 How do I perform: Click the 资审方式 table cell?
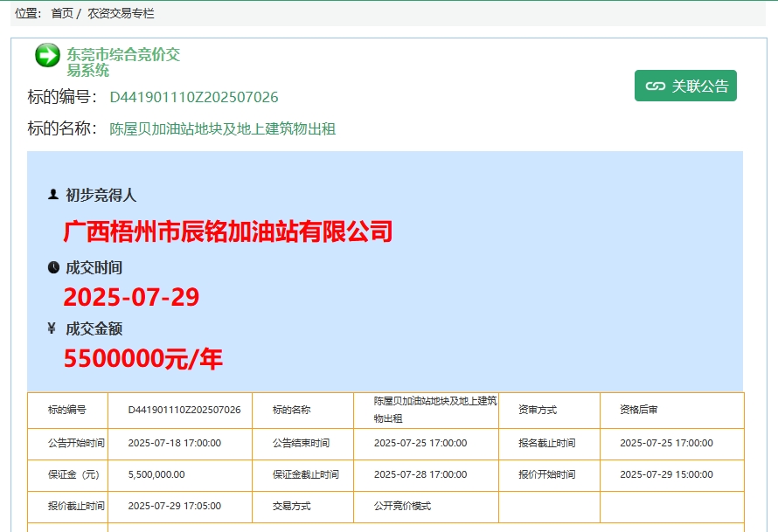[549, 410]
